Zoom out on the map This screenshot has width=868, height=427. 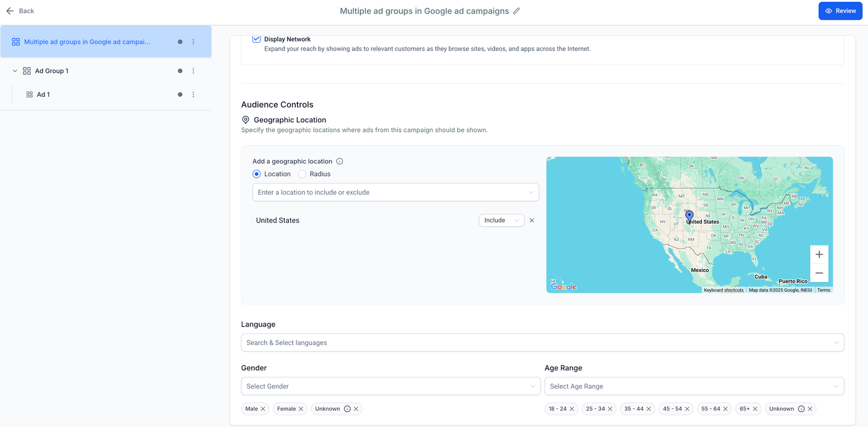coord(819,273)
